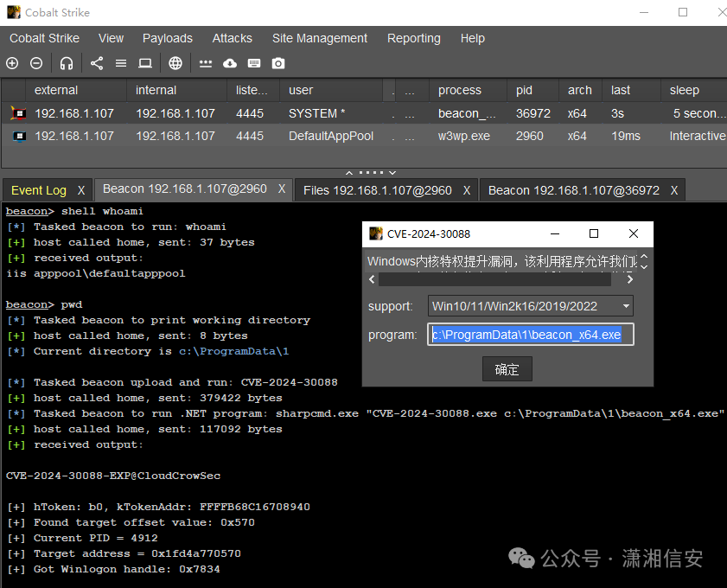
Task: Open the keystrokes keyboard icon
Action: click(x=254, y=63)
